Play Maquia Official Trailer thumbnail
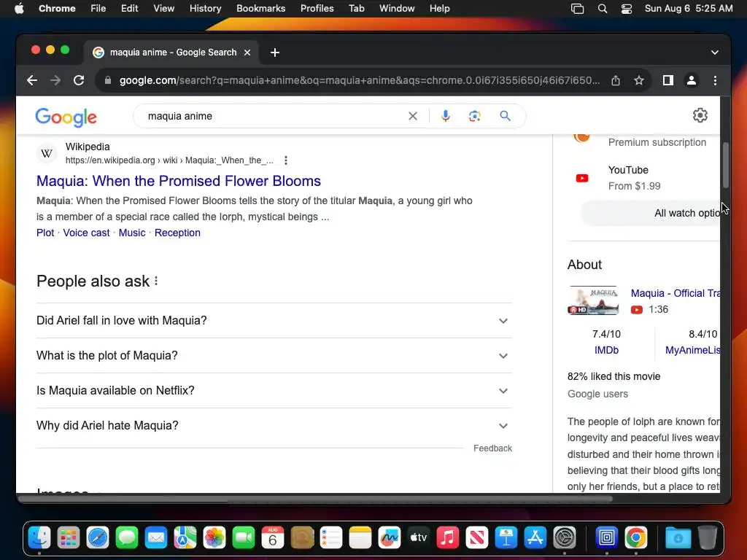The height and width of the screenshot is (560, 747). tap(593, 300)
